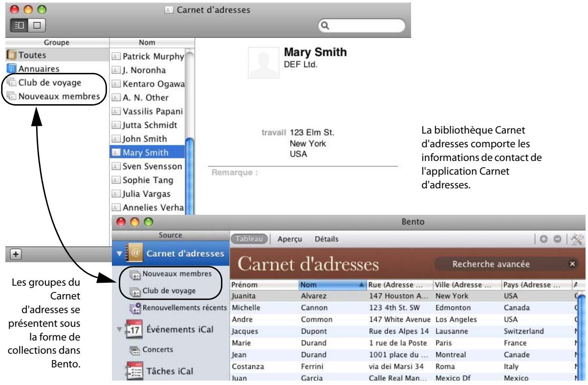Select contact Sven Svensson
Viewport: 588px width, 385px height.
coord(147,166)
